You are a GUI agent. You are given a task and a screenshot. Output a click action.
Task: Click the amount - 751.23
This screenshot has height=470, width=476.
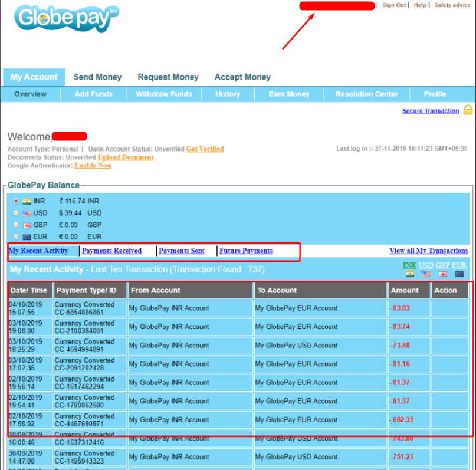pyautogui.click(x=401, y=457)
